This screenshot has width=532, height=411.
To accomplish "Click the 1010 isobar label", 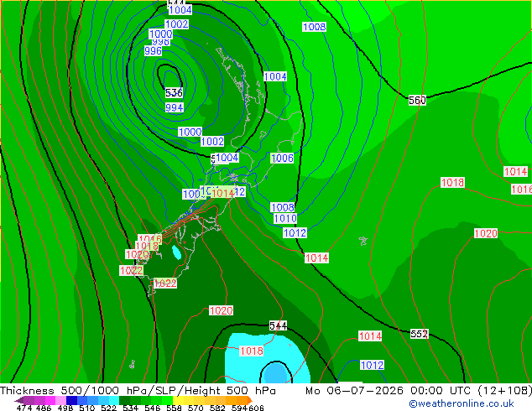I will point(285,218).
